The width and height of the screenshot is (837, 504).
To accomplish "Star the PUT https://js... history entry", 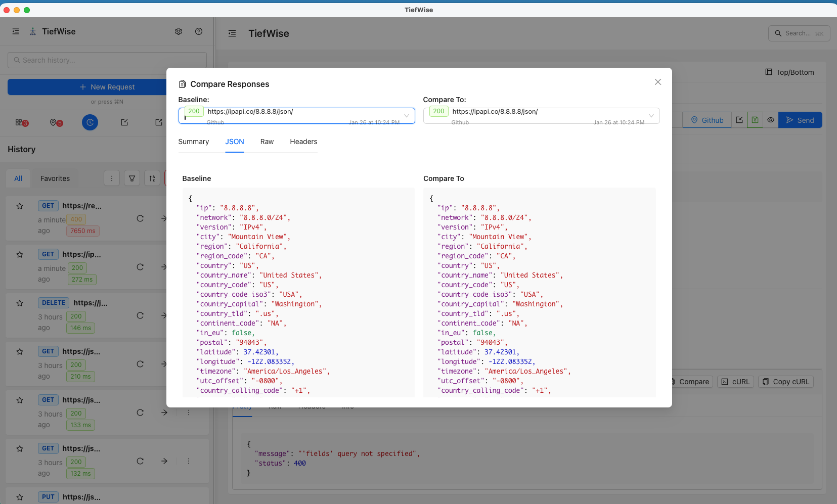I will point(20,497).
